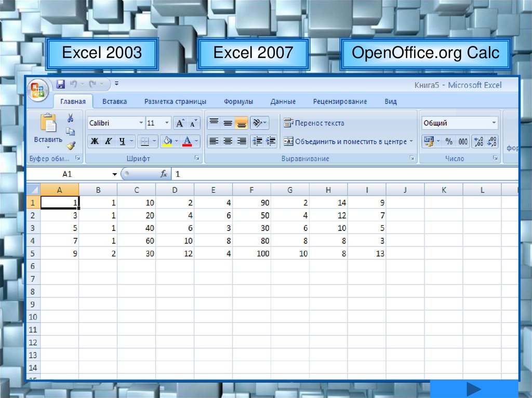Open the Данные tab
This screenshot has height=398, width=532.
[283, 101]
